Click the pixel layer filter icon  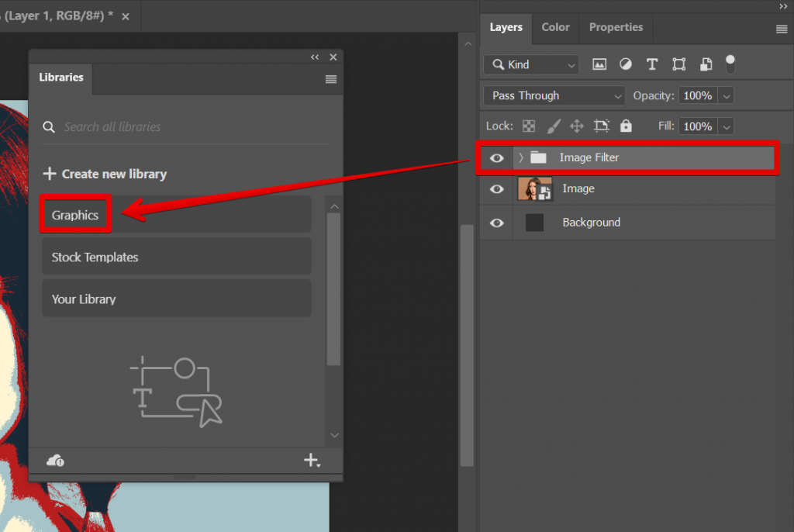[599, 64]
